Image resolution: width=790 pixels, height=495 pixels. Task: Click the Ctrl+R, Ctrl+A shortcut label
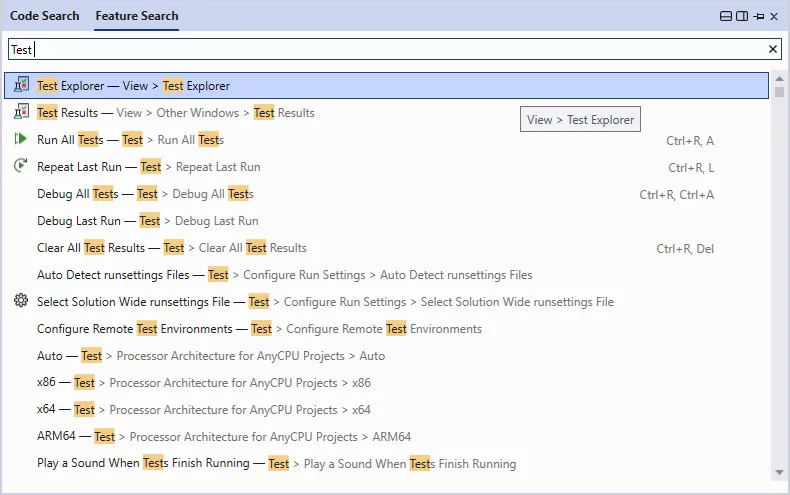point(677,195)
